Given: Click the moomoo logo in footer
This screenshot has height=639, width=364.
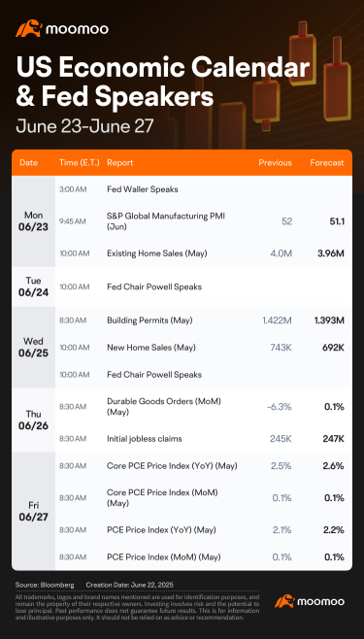Looking at the screenshot, I should tap(310, 601).
